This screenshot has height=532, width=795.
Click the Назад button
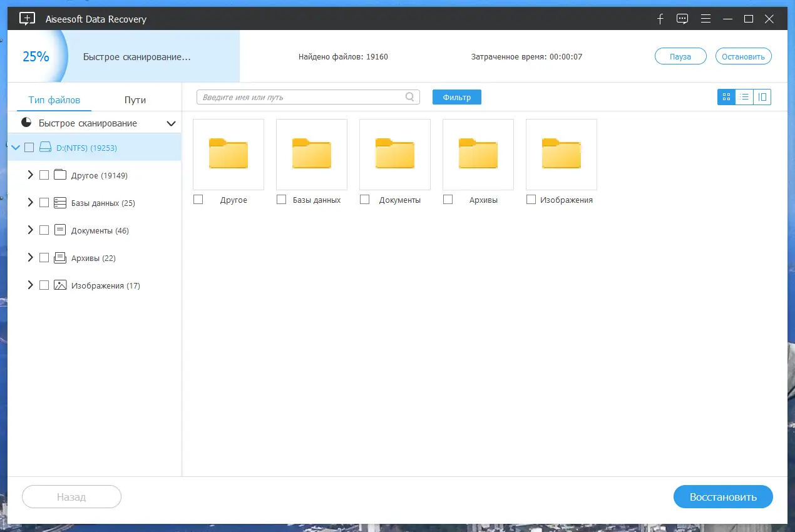pyautogui.click(x=71, y=497)
